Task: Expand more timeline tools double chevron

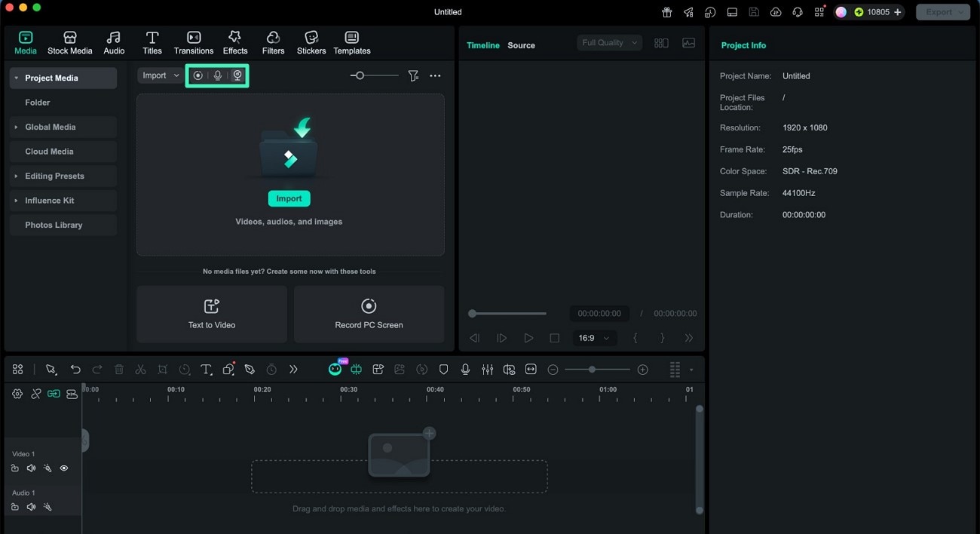Action: coord(293,370)
